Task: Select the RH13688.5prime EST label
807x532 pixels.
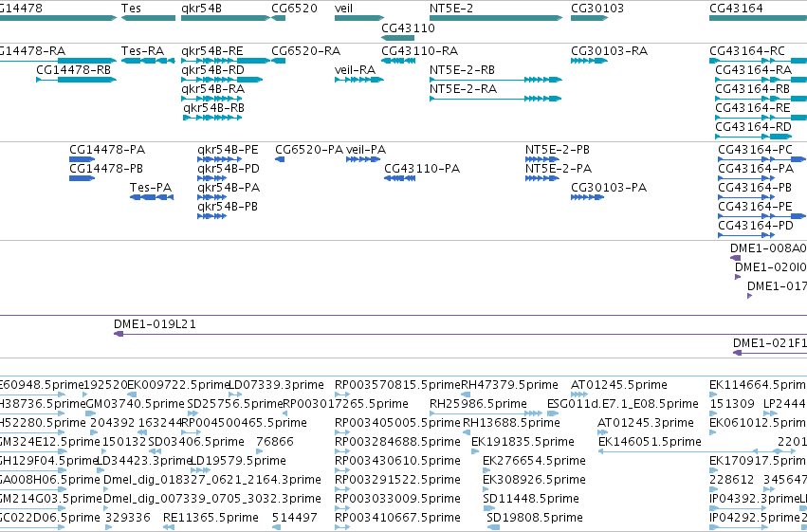Action: point(511,423)
